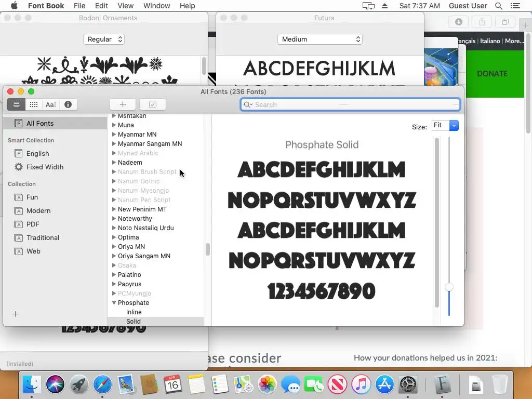Viewport: 532px width, 399px height.
Task: Click the More... languages link
Action: (514, 41)
